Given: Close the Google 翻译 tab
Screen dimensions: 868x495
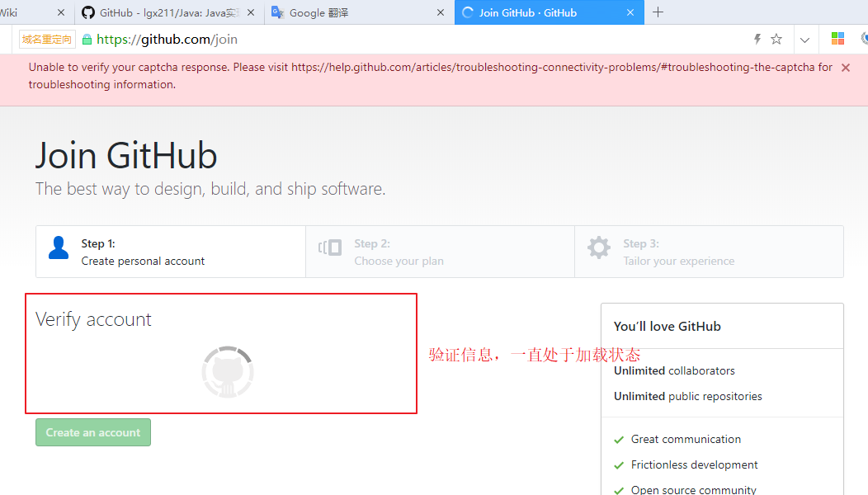Looking at the screenshot, I should pos(440,12).
